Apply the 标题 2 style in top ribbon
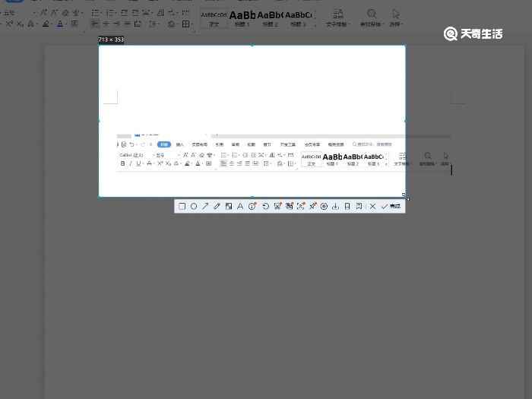Screen dimensions: 532x399 270,19
